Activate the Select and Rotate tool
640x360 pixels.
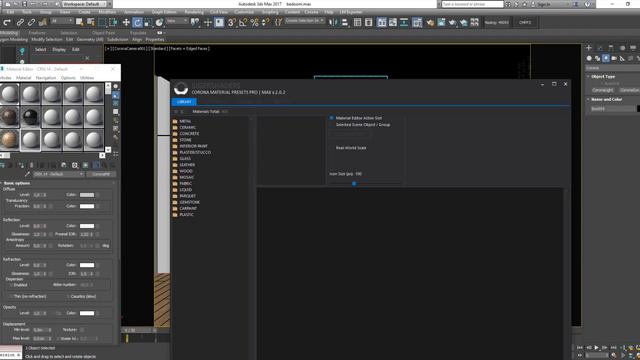point(138,22)
